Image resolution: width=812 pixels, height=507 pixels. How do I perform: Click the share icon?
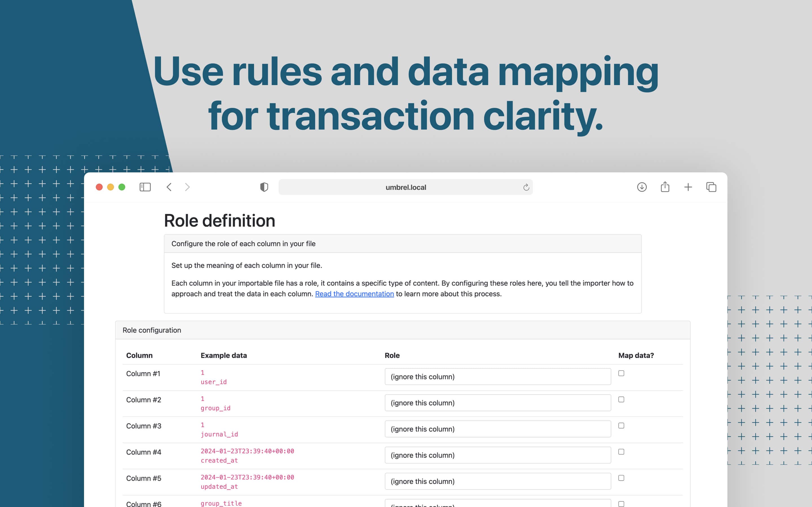point(665,187)
